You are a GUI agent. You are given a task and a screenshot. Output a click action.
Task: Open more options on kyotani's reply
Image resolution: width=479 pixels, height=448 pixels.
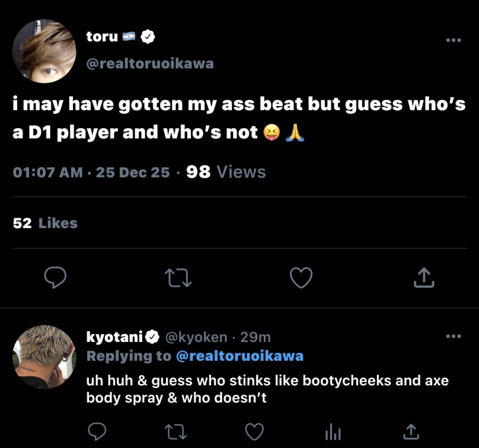(x=454, y=336)
